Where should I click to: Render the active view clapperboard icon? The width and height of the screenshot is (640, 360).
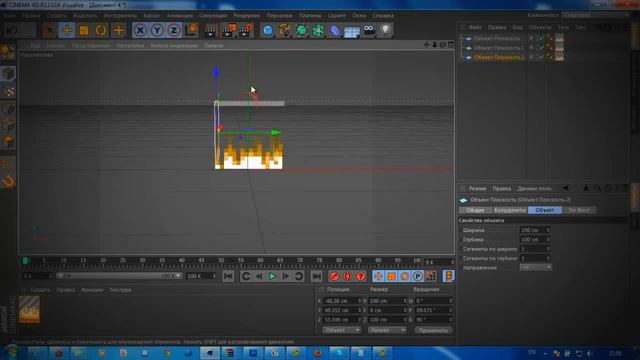(x=211, y=30)
